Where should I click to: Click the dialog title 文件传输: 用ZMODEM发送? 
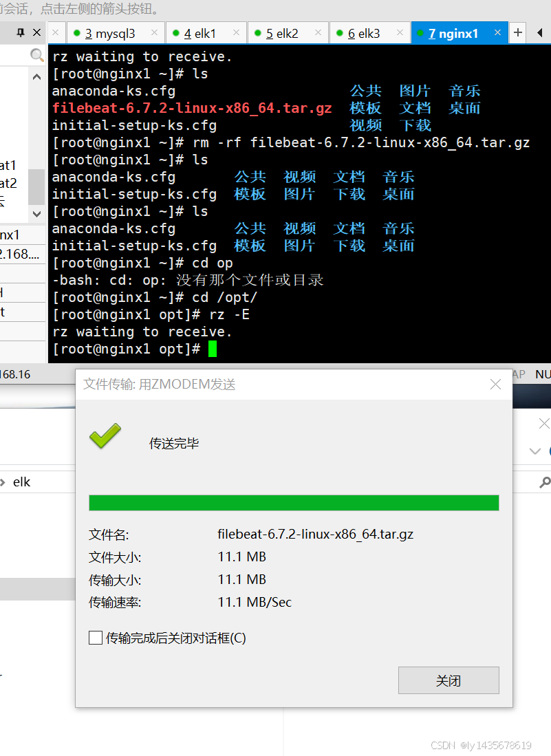click(x=159, y=385)
